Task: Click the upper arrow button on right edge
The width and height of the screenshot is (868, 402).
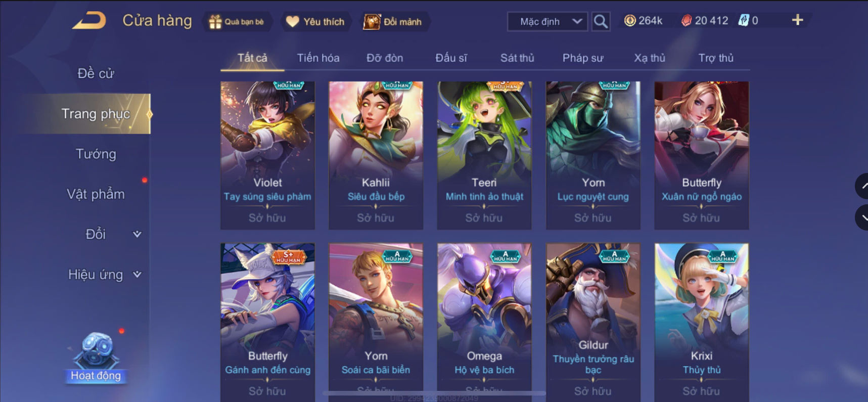Action: (861, 186)
